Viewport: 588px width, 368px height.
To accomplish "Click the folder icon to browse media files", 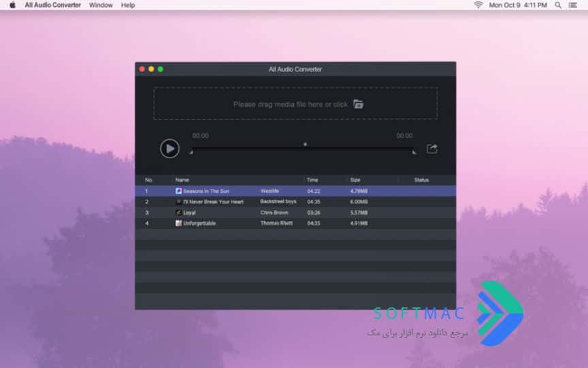I will coord(359,104).
